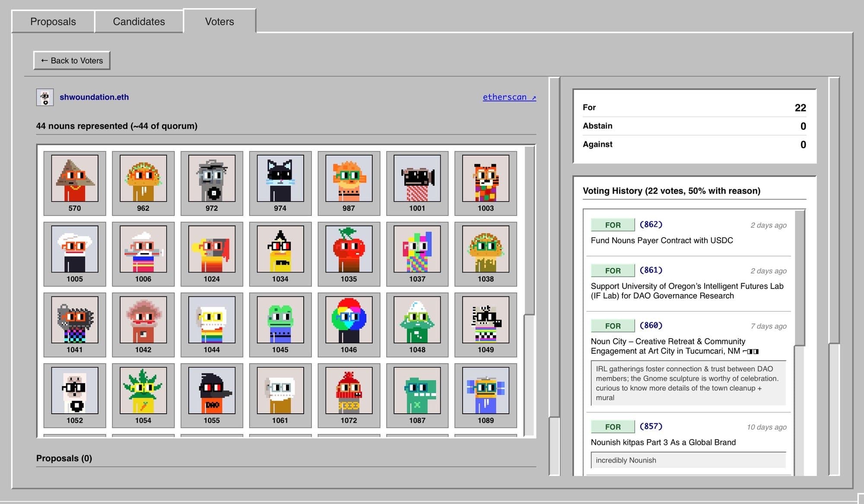Click the FOR badge on proposal 862
The image size is (864, 504).
612,225
